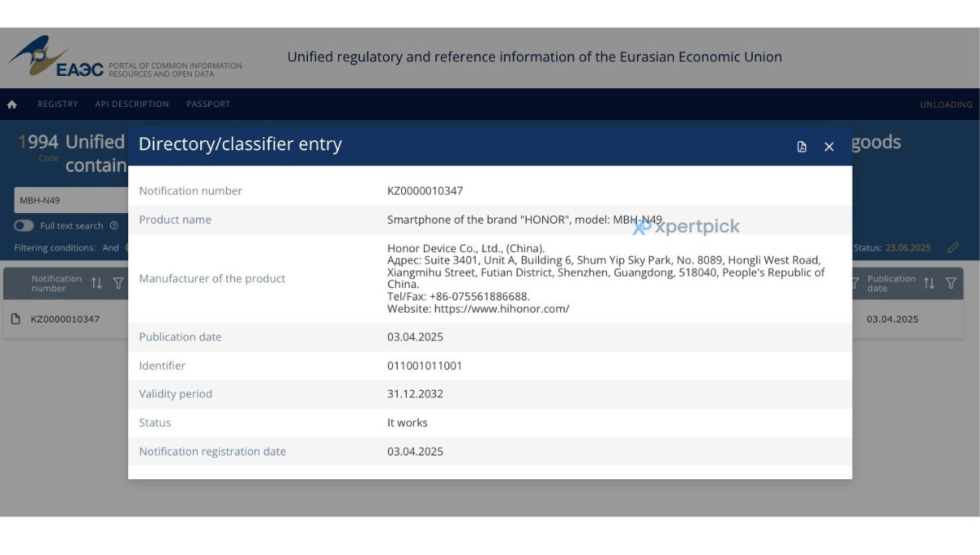Select the KZ0000010347 table row
980x555 pixels.
483,319
